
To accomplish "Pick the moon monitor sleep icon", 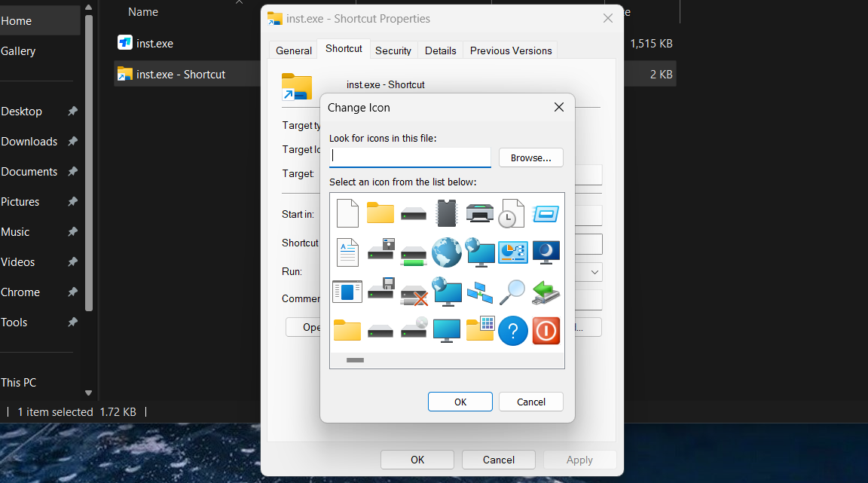I will [x=546, y=252].
